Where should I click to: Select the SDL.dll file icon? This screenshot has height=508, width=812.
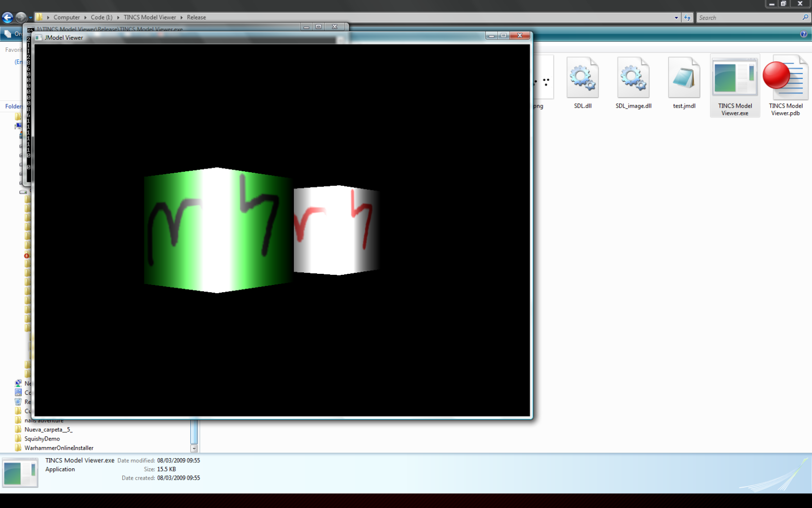click(x=583, y=79)
